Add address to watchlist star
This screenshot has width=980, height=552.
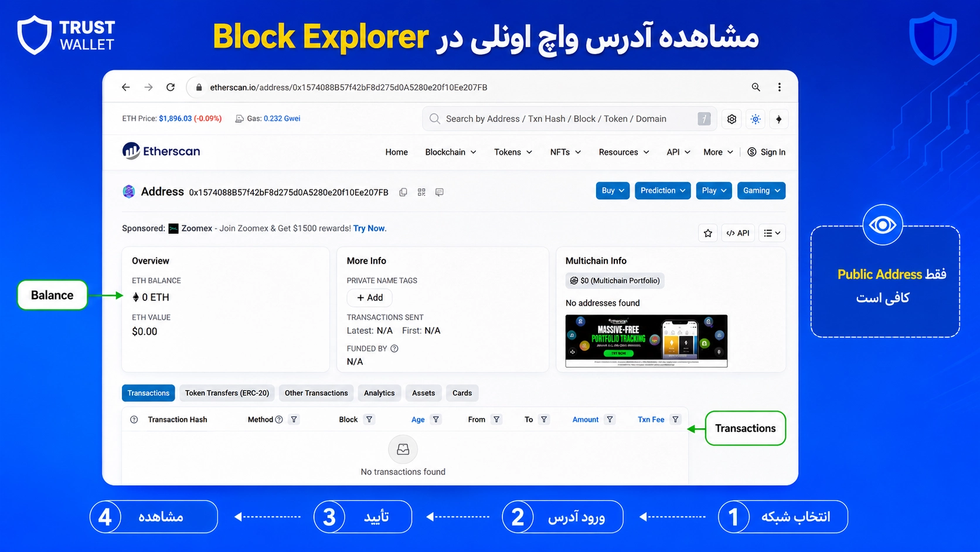[x=708, y=233]
